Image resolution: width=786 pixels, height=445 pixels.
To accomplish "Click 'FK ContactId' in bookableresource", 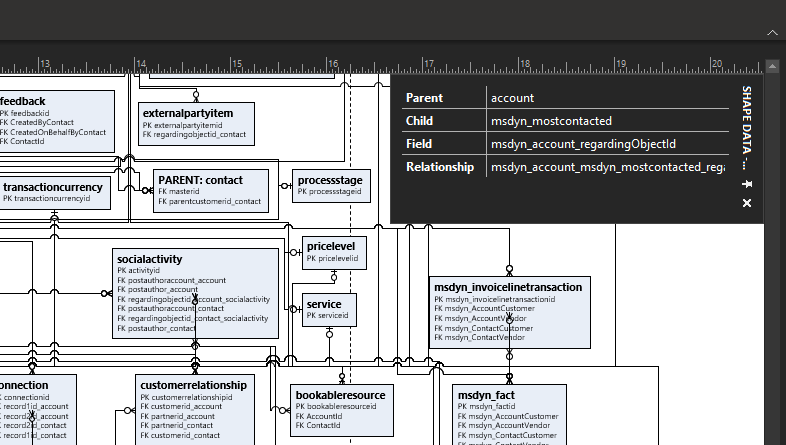I will point(318,425).
